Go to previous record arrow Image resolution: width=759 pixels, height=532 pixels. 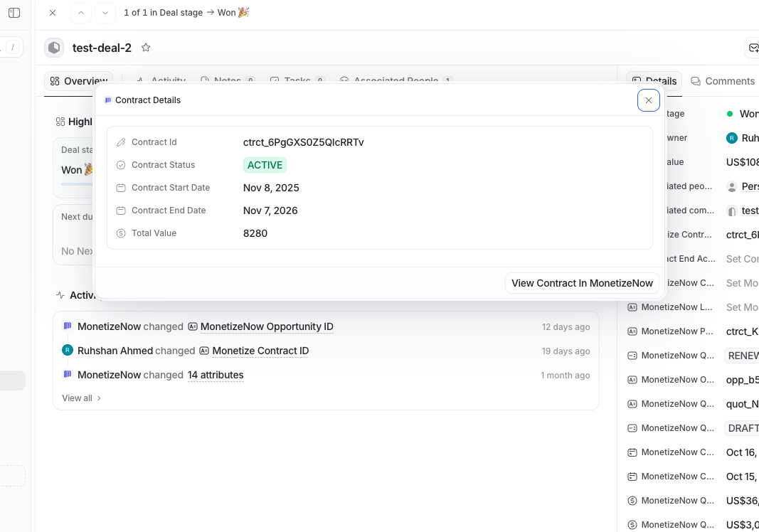click(x=81, y=13)
